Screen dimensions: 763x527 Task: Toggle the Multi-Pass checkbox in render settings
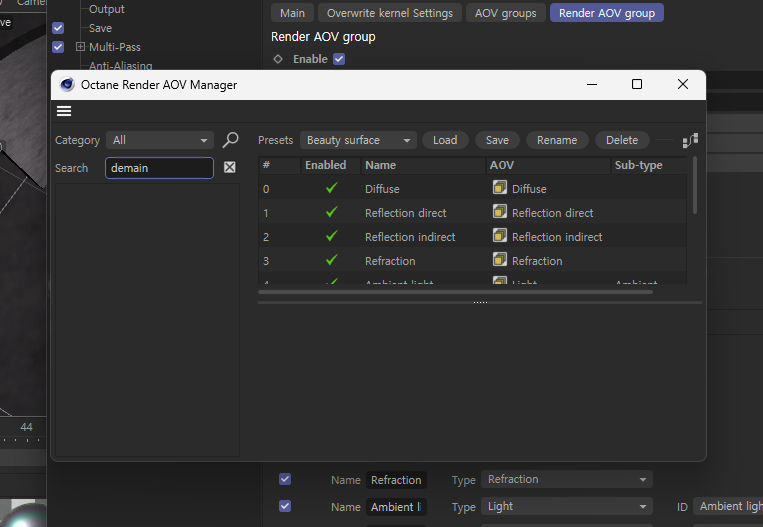(x=58, y=47)
